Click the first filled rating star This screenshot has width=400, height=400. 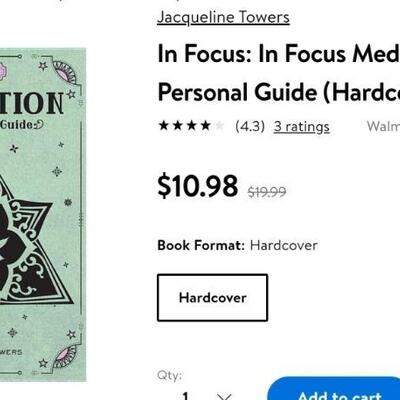164,126
